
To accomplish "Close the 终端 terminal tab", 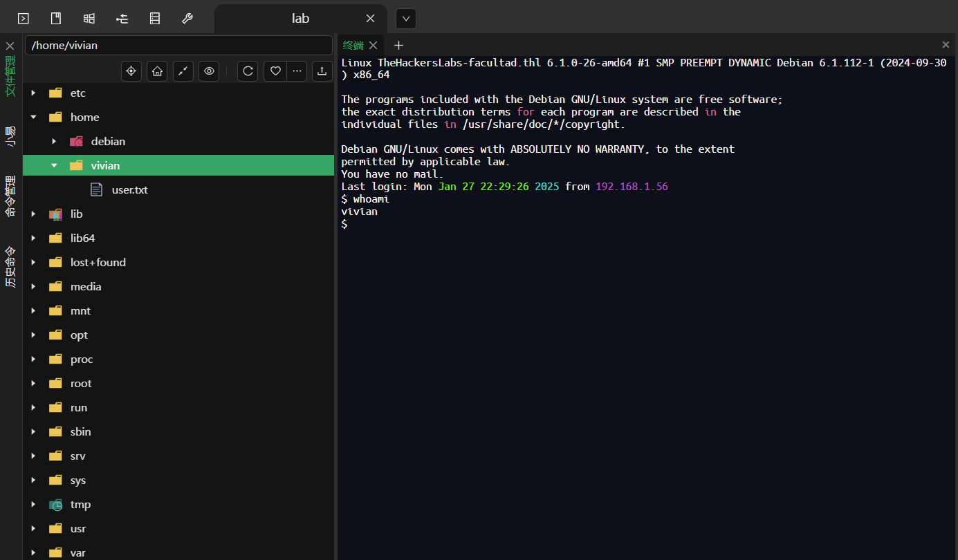I will pos(373,46).
